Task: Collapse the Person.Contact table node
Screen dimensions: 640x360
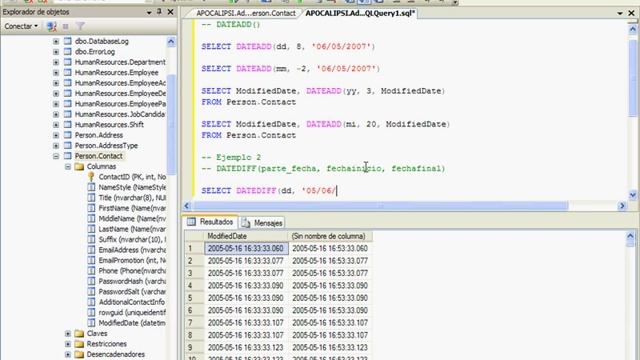Action: [56, 156]
